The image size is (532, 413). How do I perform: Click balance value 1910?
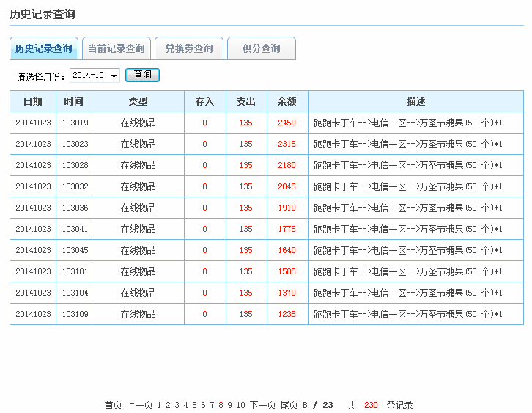point(287,208)
